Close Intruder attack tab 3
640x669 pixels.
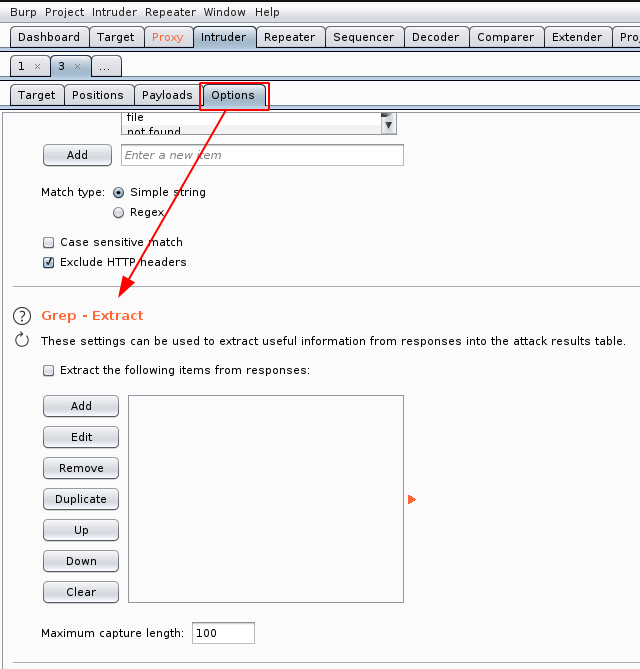pos(77,67)
